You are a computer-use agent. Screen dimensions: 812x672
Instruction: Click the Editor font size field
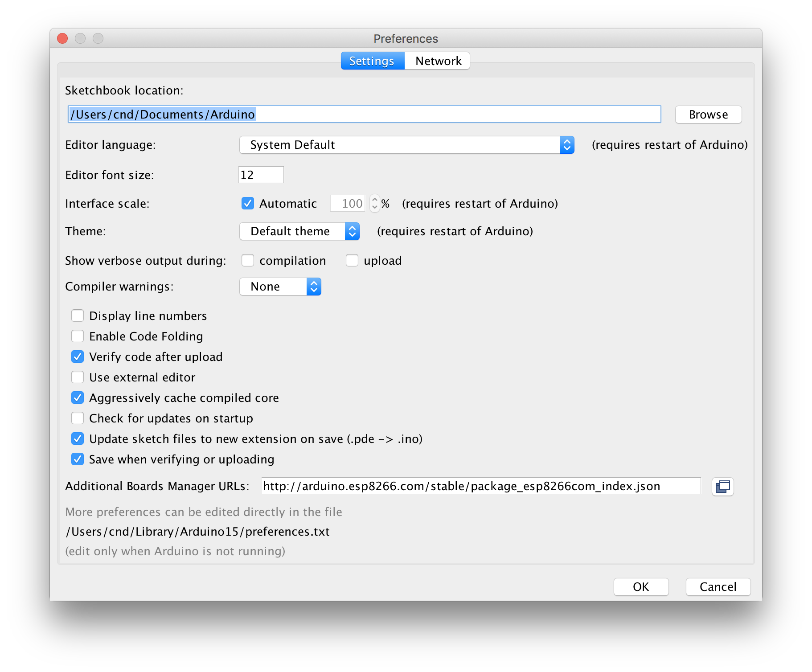pyautogui.click(x=261, y=175)
